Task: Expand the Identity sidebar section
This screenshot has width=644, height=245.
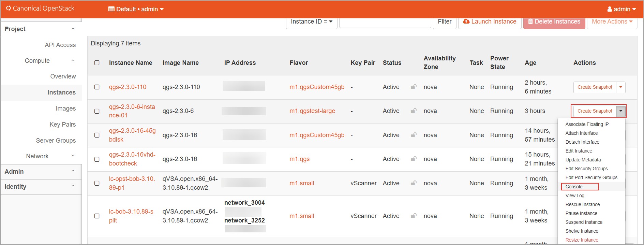Action: (41, 187)
